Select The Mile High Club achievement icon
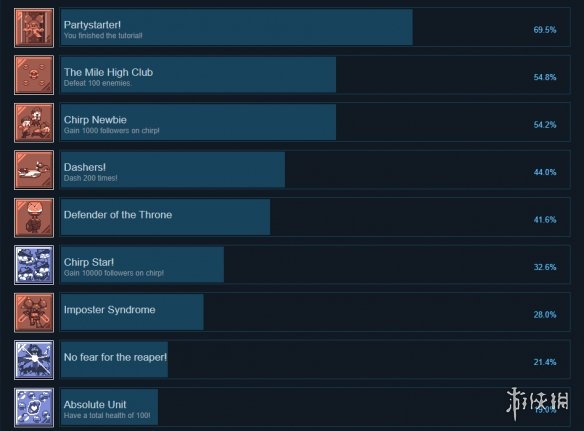584x431 pixels. [x=34, y=75]
